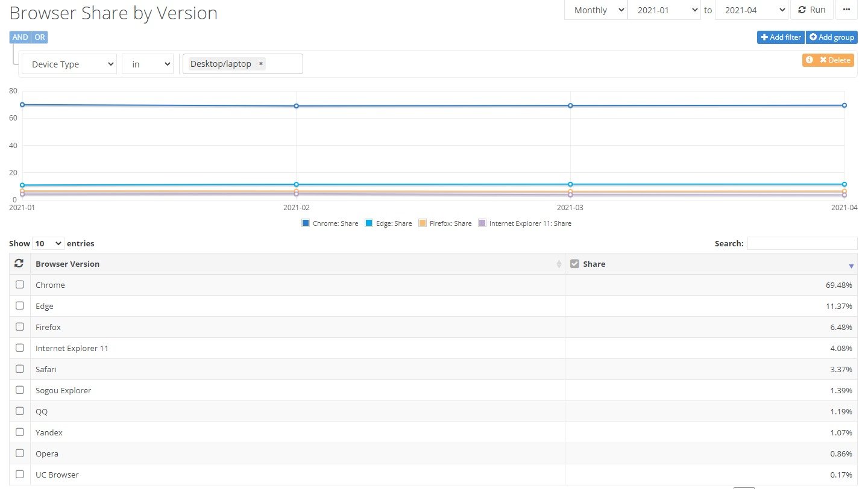
Task: Click the refresh icon in table header
Action: point(19,263)
